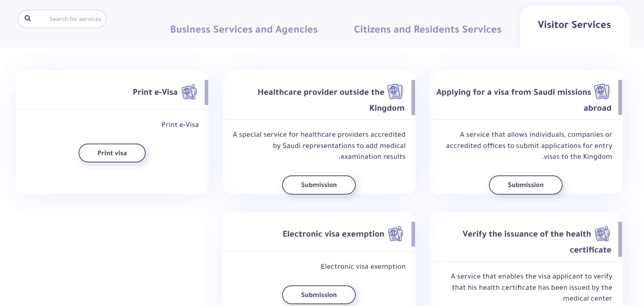Open the Business Services and Agencies tab
This screenshot has width=644, height=306.
click(x=244, y=29)
